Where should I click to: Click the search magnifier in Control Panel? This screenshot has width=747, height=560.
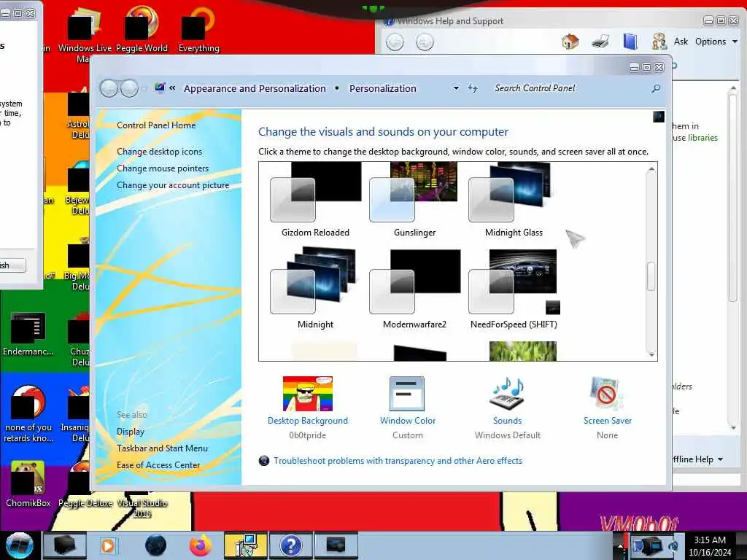tap(656, 88)
